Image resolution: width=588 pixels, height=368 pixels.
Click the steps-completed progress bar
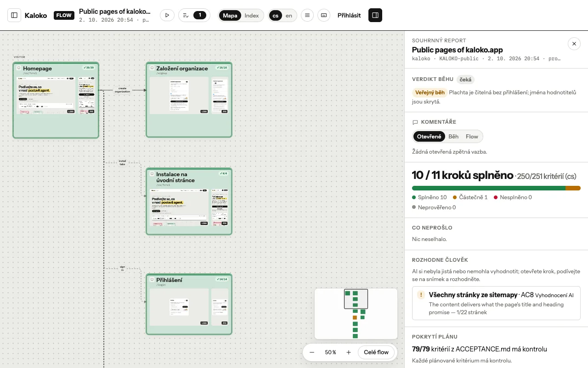pyautogui.click(x=496, y=188)
